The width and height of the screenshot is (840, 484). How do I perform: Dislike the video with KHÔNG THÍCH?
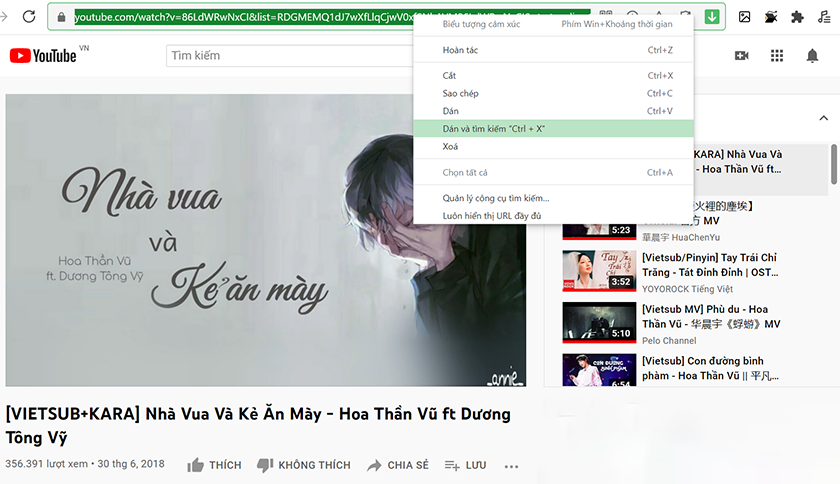click(303, 465)
